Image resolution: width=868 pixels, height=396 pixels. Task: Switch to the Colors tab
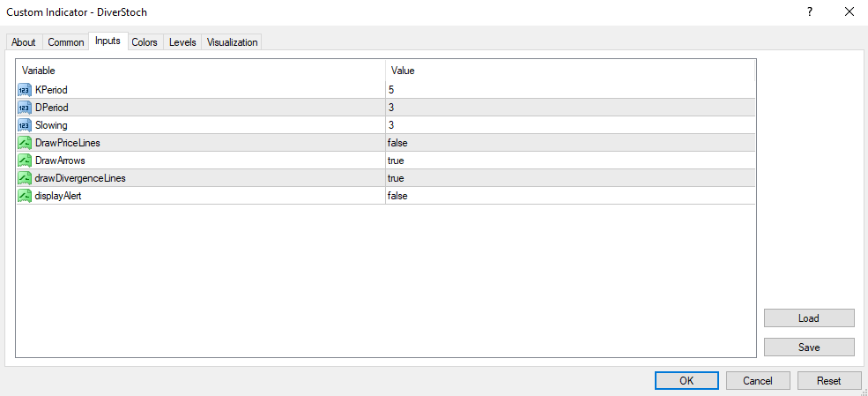point(145,42)
